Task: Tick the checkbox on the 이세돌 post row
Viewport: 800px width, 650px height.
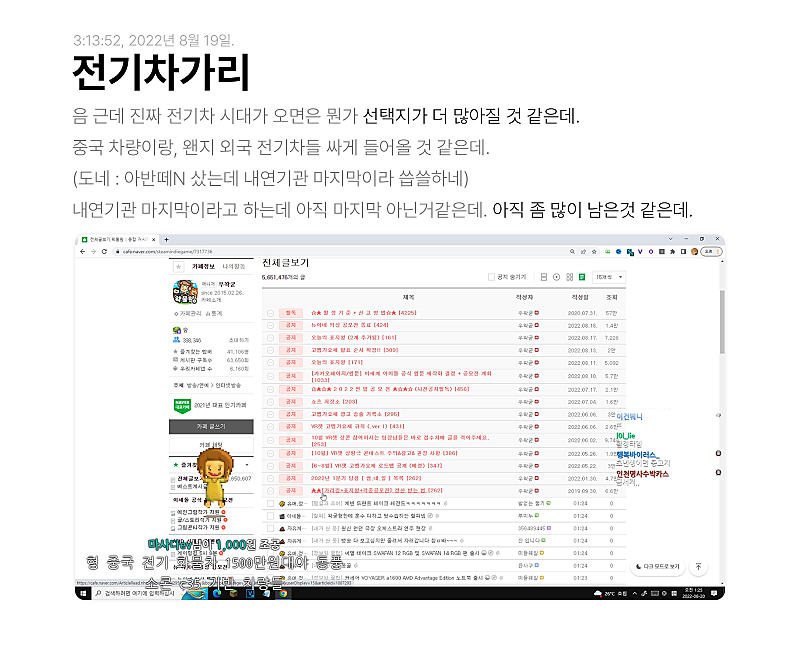Action: point(270,516)
